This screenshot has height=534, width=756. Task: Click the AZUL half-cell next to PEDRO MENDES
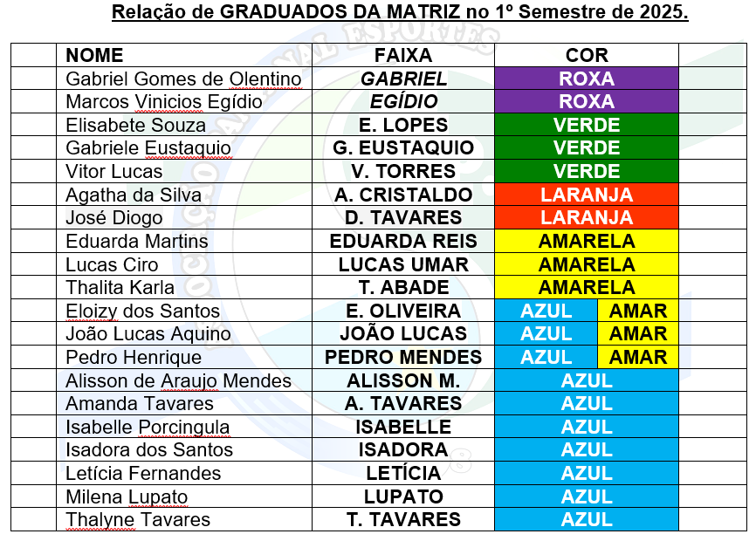click(546, 357)
